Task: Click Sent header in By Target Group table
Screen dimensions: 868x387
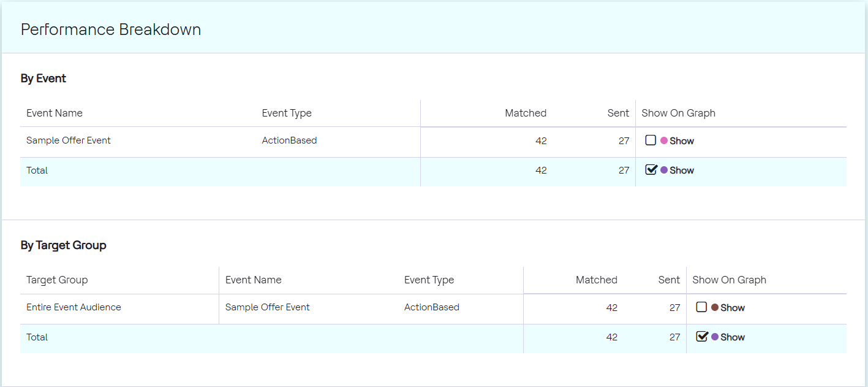Action: (669, 280)
